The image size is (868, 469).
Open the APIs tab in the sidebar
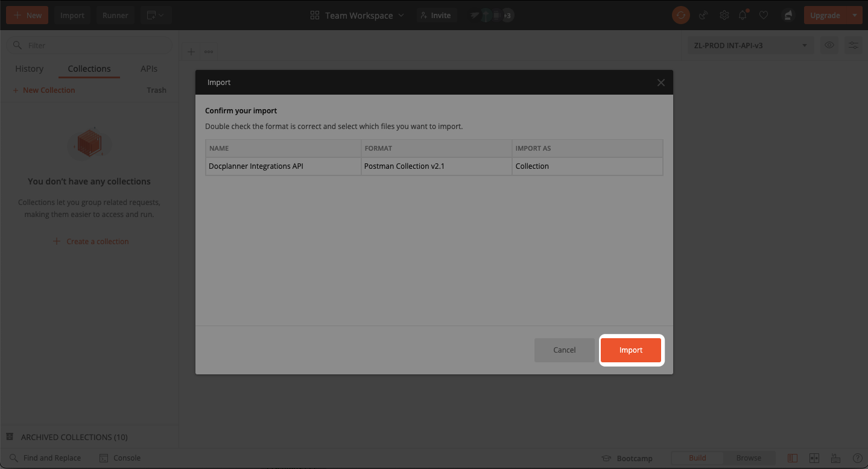(149, 69)
